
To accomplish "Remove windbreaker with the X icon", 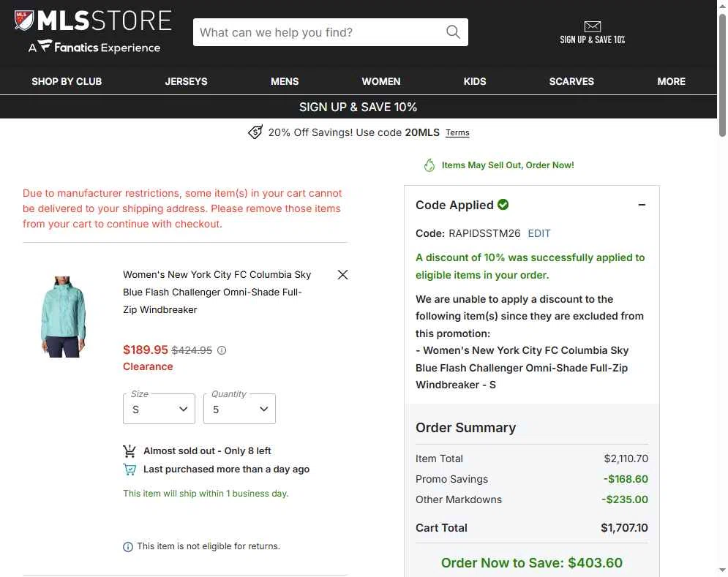I will coord(342,275).
